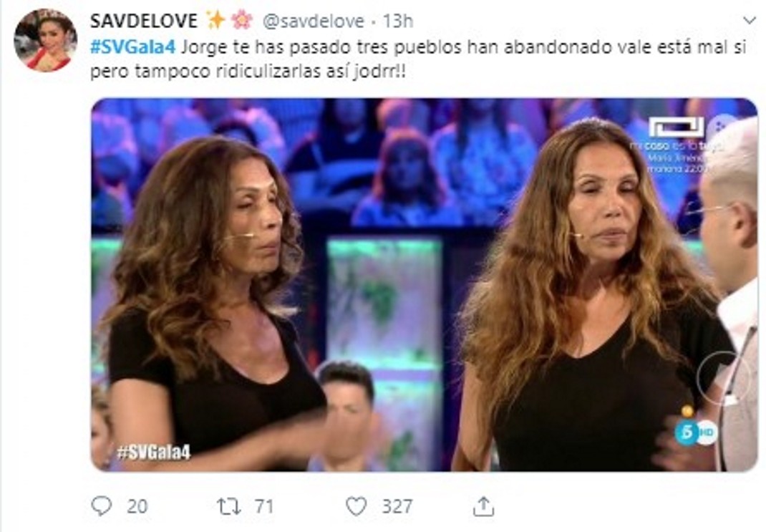Click the #SVGala4 watermark inside the image

coord(153,453)
